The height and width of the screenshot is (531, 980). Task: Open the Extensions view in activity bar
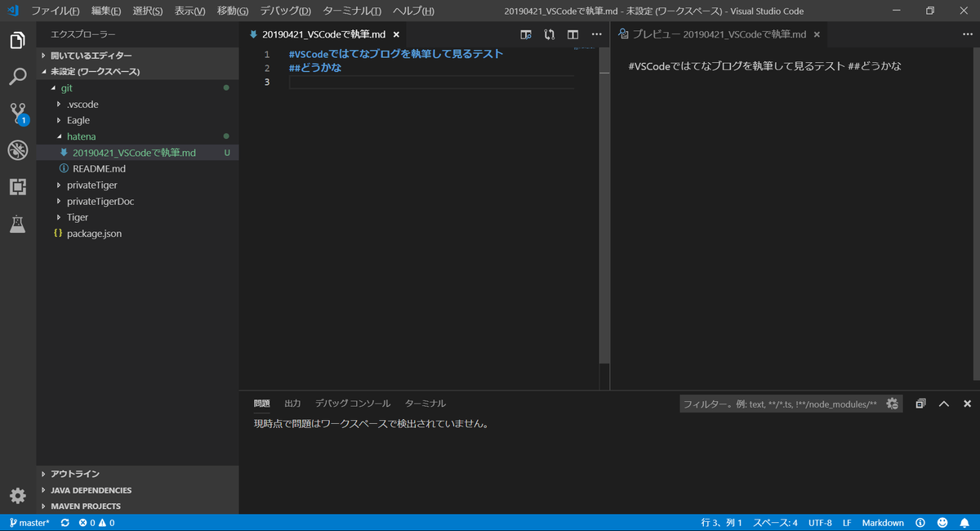[17, 187]
